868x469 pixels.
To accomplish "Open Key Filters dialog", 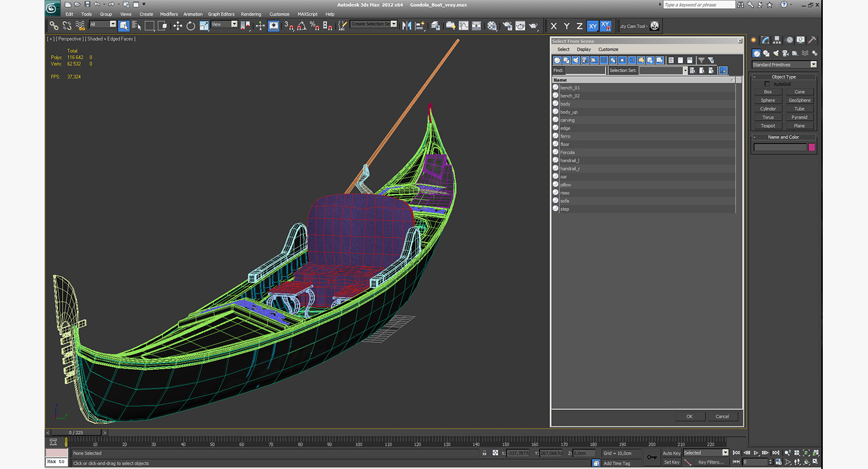I will 711,462.
